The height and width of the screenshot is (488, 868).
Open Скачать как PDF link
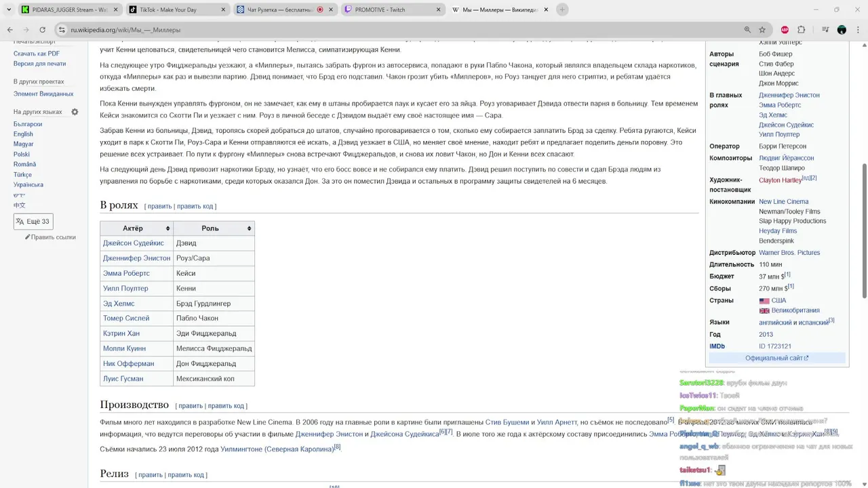37,54
